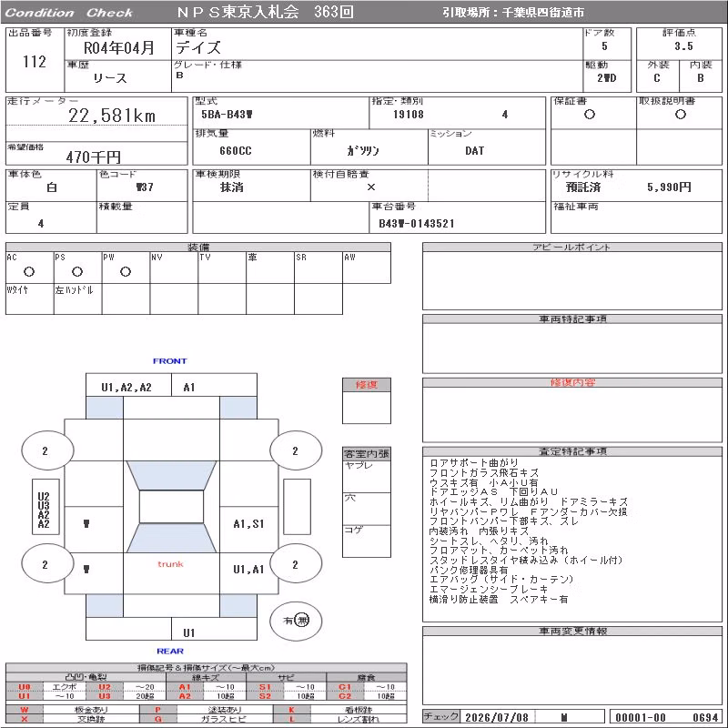Click the circle mark in PW cell
Image resolution: width=728 pixels, height=728 pixels.
(x=126, y=271)
